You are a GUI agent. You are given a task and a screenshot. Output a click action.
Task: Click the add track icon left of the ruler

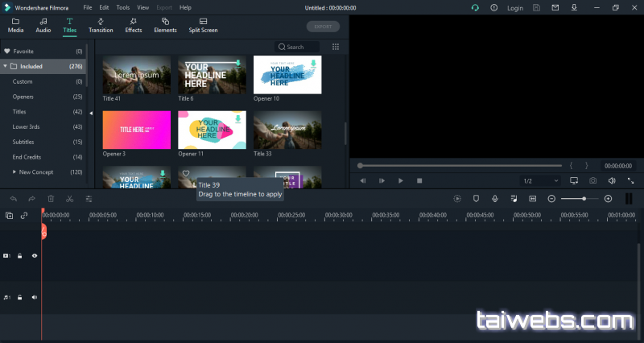click(10, 215)
